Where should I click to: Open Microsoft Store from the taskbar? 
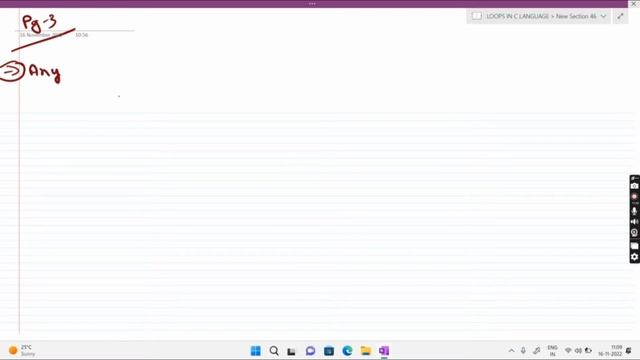click(x=329, y=351)
